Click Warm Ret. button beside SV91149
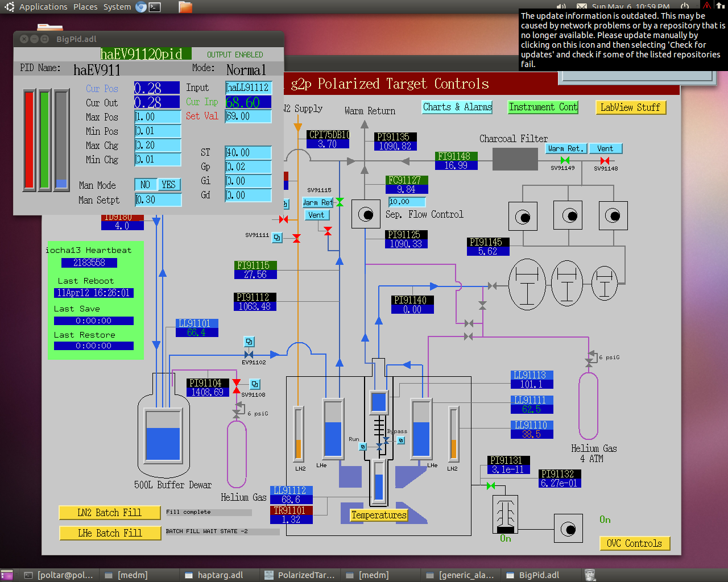 tap(566, 148)
